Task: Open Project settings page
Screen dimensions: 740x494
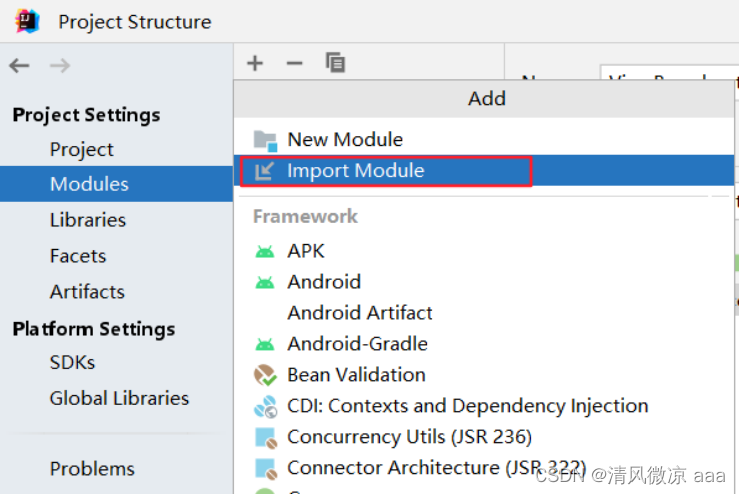Action: [116, 150]
